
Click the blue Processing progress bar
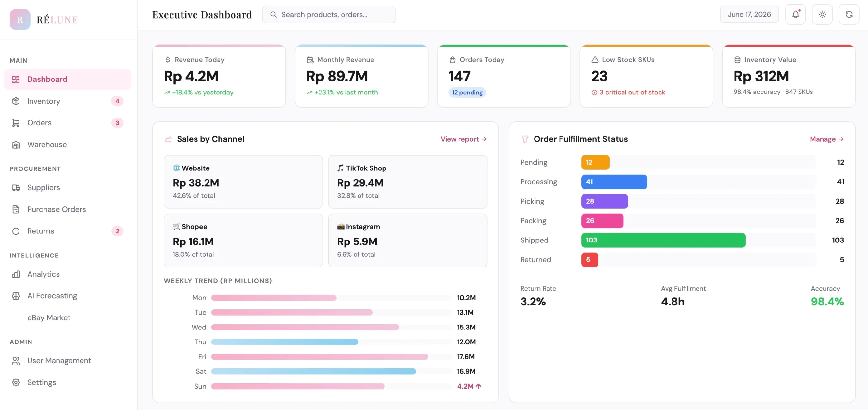[x=614, y=182]
